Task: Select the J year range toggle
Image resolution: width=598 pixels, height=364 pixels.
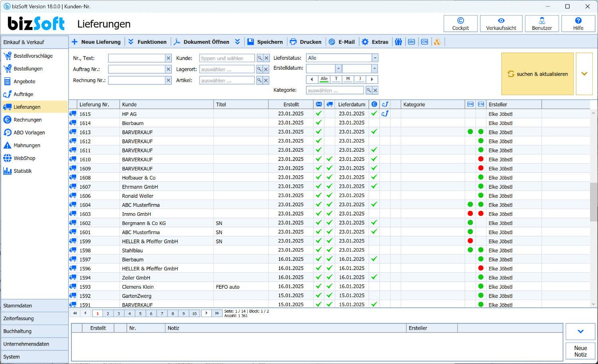Action: pos(360,79)
